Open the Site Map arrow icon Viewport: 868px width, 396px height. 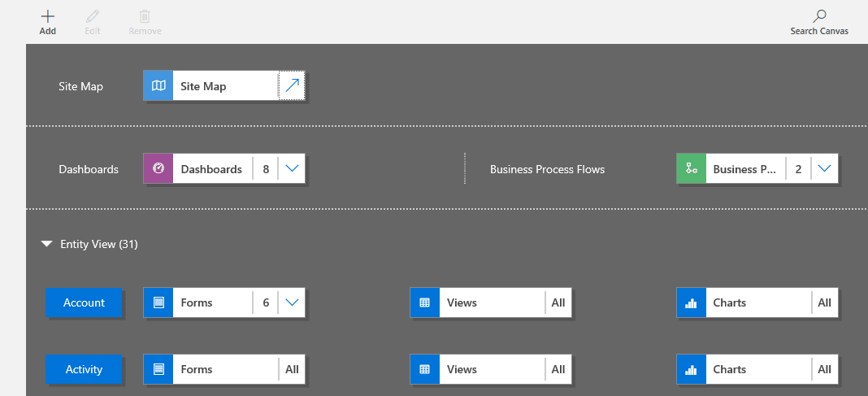tap(292, 85)
